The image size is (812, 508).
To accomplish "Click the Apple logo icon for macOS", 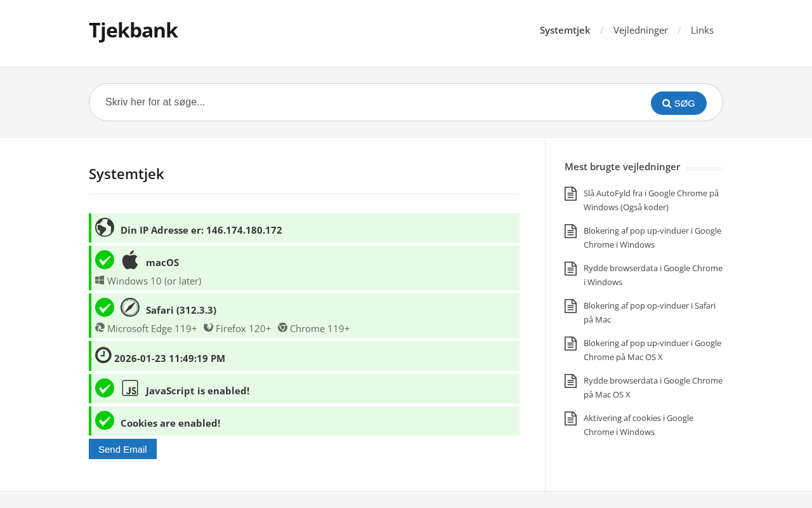I will [130, 260].
